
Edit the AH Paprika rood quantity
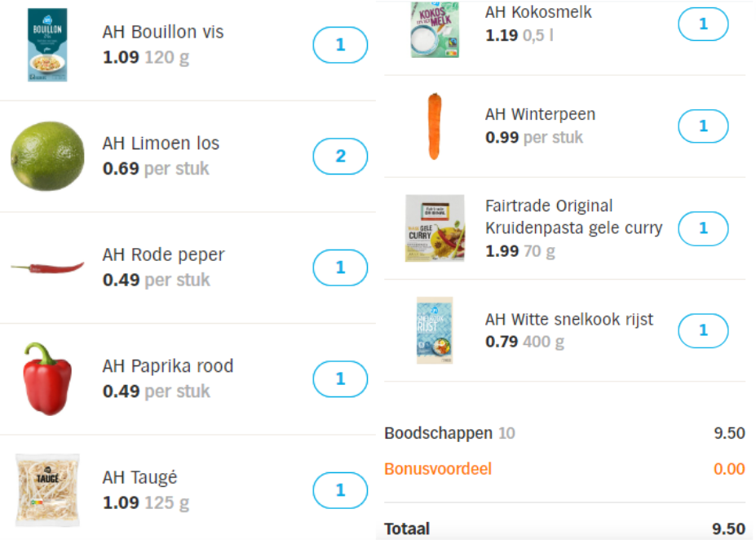(340, 379)
